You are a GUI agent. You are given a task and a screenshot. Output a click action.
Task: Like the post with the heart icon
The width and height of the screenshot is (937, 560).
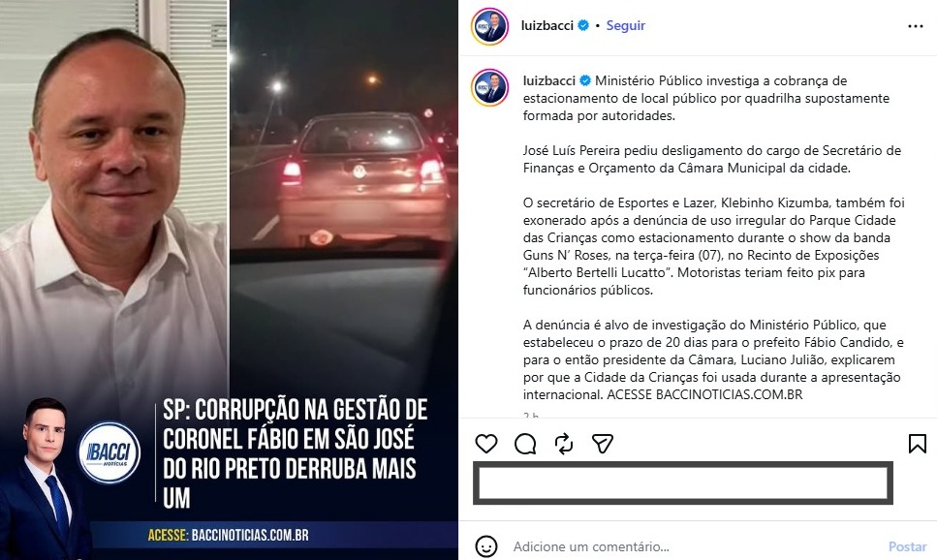[x=485, y=444]
